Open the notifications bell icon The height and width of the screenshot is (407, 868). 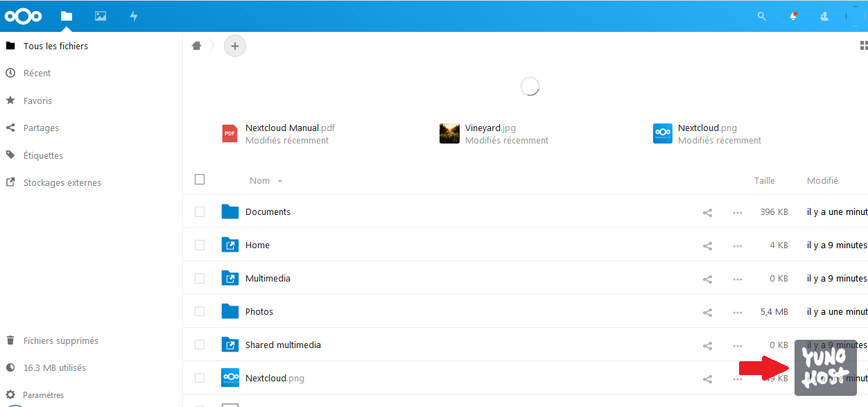pyautogui.click(x=793, y=17)
